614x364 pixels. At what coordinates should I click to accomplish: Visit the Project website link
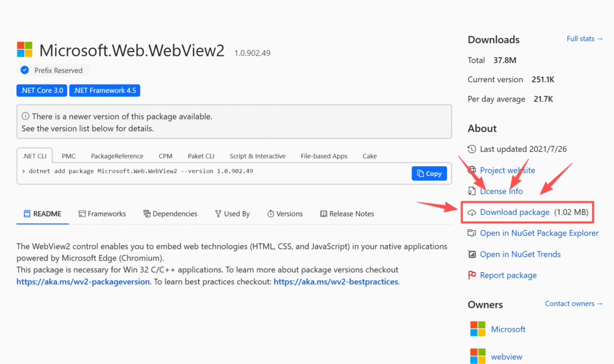[507, 170]
